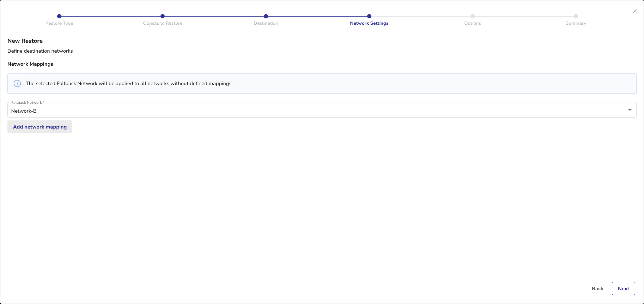The image size is (644, 304).
Task: Click the Objects to Restore step dot
Action: coord(163,16)
